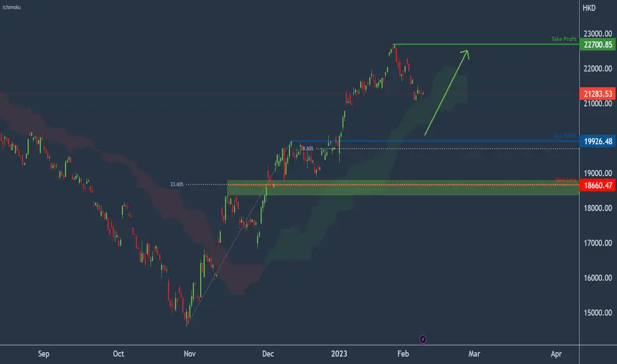Click the Dec label on time axis
The width and height of the screenshot is (617, 364).
point(268,354)
